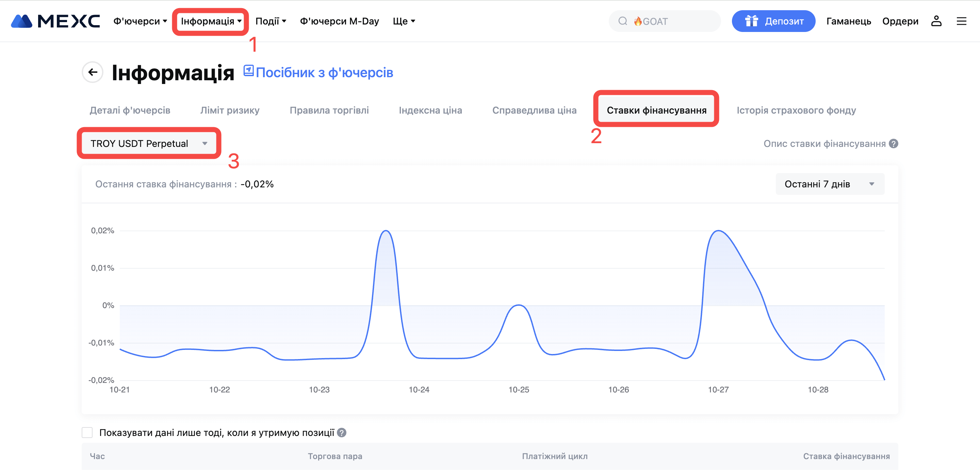
Task: Click the Депозит button
Action: (773, 21)
